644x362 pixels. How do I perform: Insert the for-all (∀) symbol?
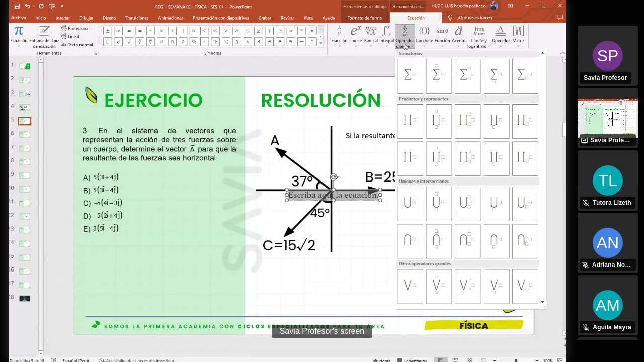click(312, 31)
